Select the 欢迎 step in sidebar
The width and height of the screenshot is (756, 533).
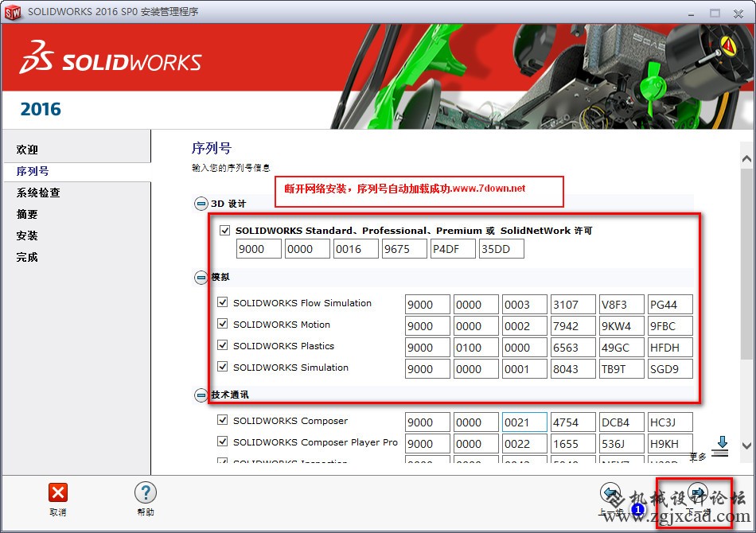click(x=27, y=150)
